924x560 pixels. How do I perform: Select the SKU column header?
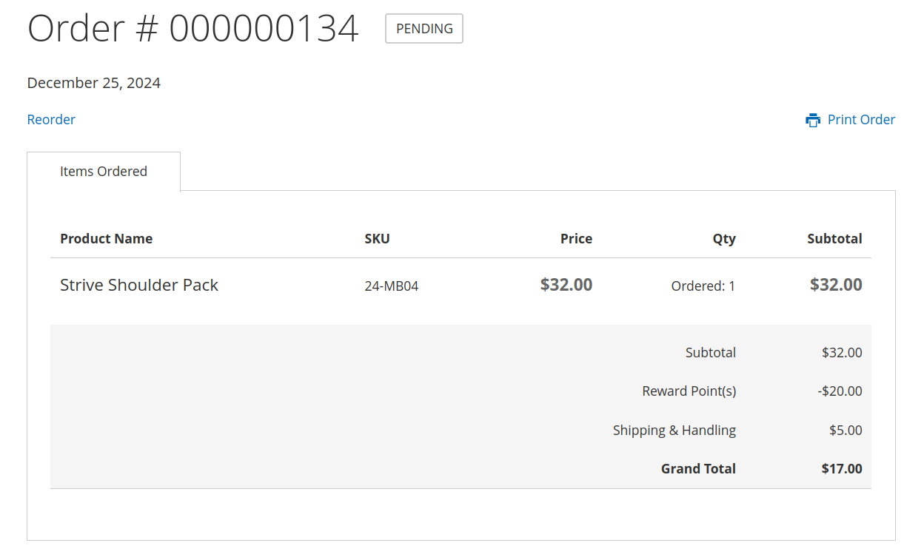point(377,238)
